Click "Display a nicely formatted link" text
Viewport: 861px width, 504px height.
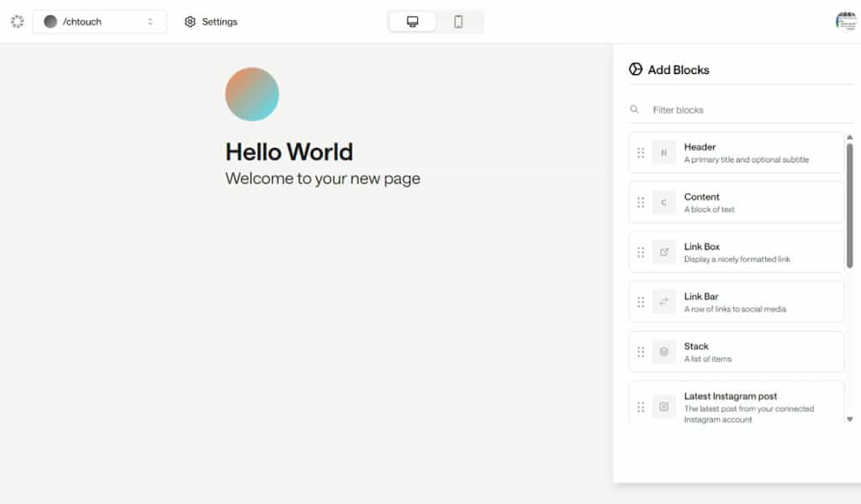(x=737, y=260)
